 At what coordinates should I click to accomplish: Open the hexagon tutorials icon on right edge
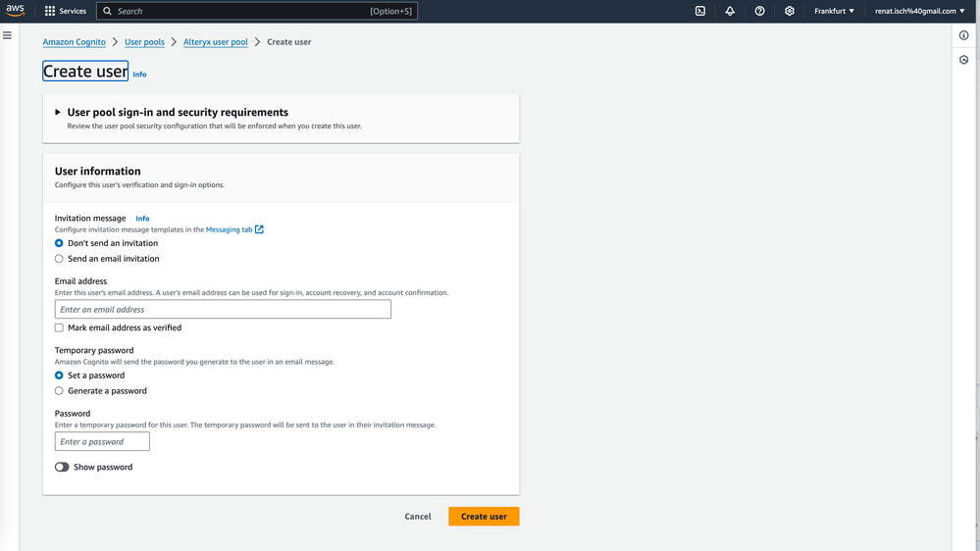pos(963,60)
